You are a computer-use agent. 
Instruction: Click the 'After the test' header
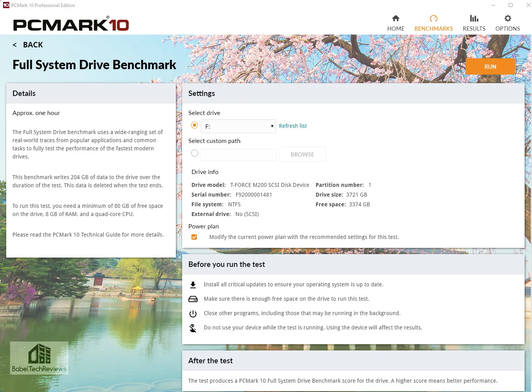click(x=353, y=361)
